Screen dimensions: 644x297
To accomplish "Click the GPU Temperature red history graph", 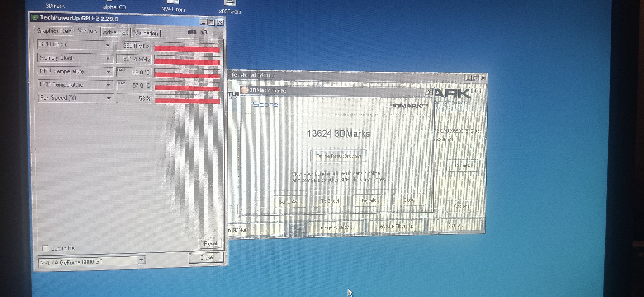I will pos(188,73).
